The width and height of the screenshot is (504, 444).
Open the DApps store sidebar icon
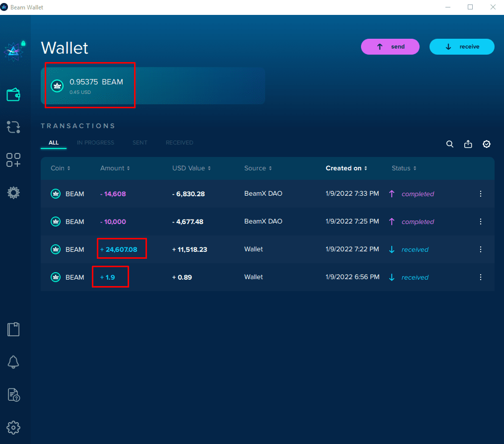click(x=13, y=160)
